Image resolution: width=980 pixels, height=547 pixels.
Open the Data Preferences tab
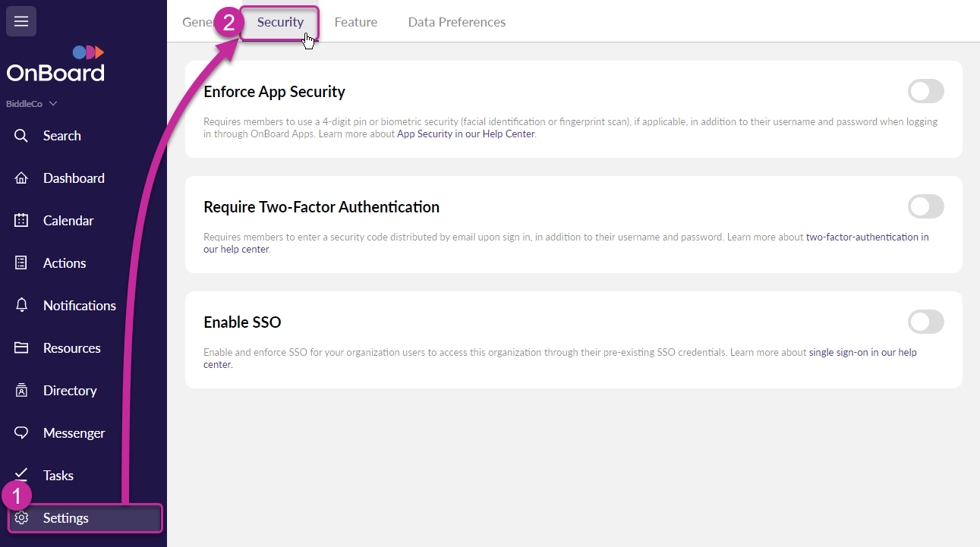[x=456, y=22]
